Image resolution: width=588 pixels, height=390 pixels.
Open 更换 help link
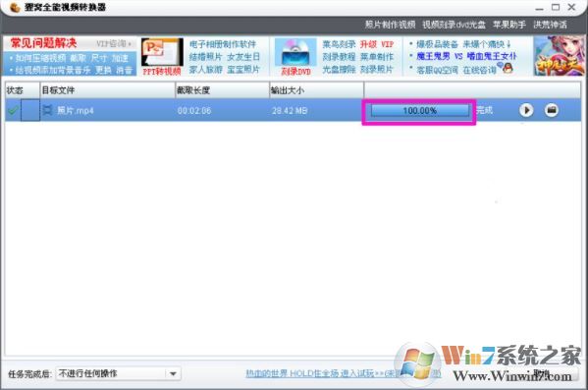[x=103, y=70]
